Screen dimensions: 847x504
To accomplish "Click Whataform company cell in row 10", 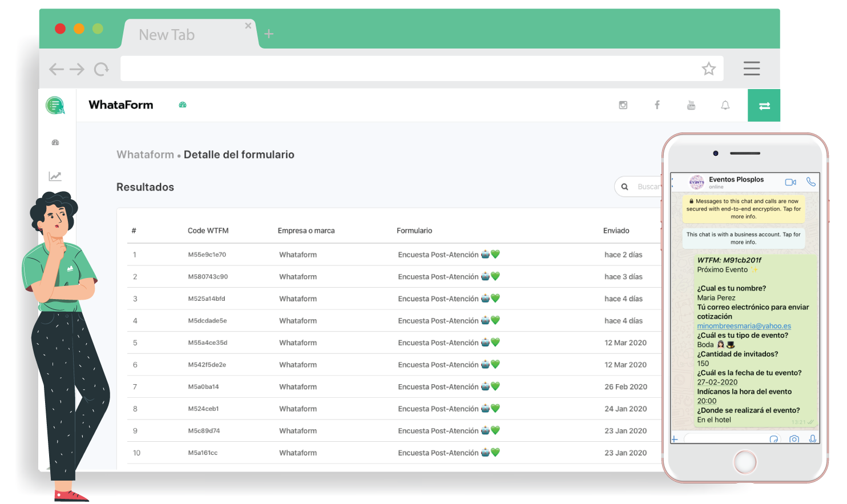I will (x=298, y=453).
